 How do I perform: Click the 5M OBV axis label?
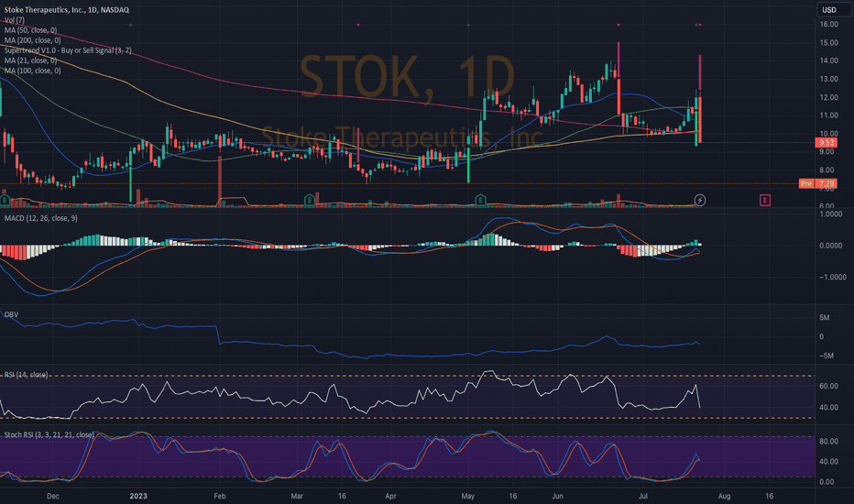pos(825,318)
